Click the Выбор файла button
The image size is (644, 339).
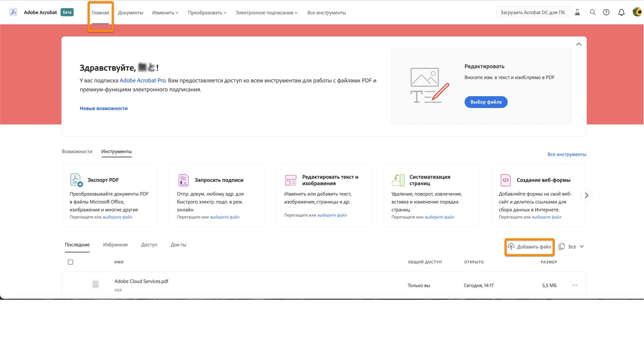486,102
